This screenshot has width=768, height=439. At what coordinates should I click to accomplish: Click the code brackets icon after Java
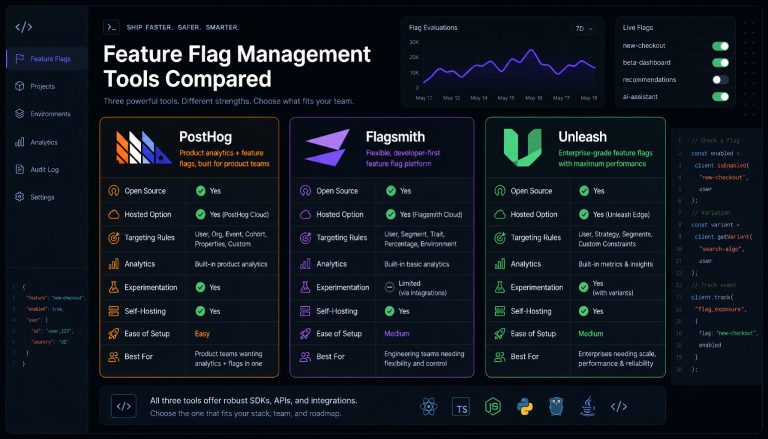[619, 406]
